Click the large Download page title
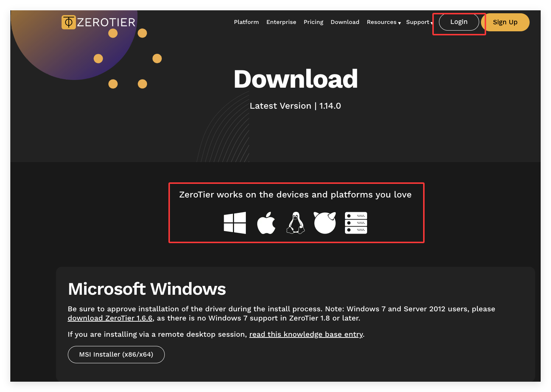This screenshot has height=392, width=551. [296, 79]
